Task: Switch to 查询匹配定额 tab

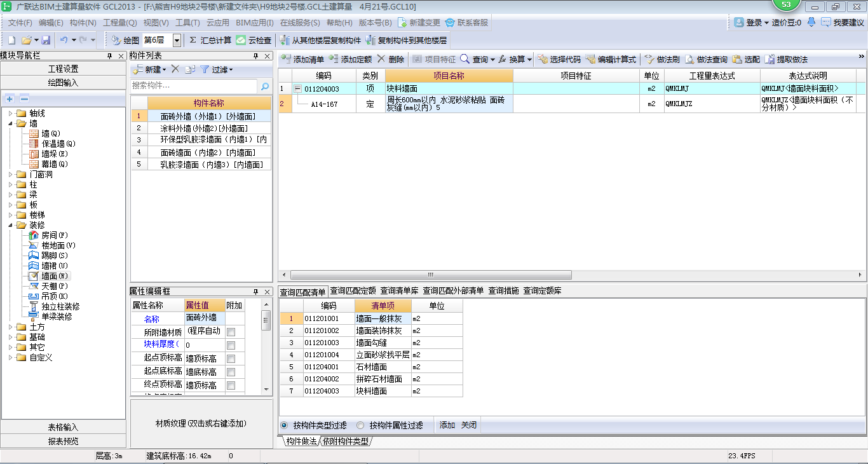Action: coord(353,290)
